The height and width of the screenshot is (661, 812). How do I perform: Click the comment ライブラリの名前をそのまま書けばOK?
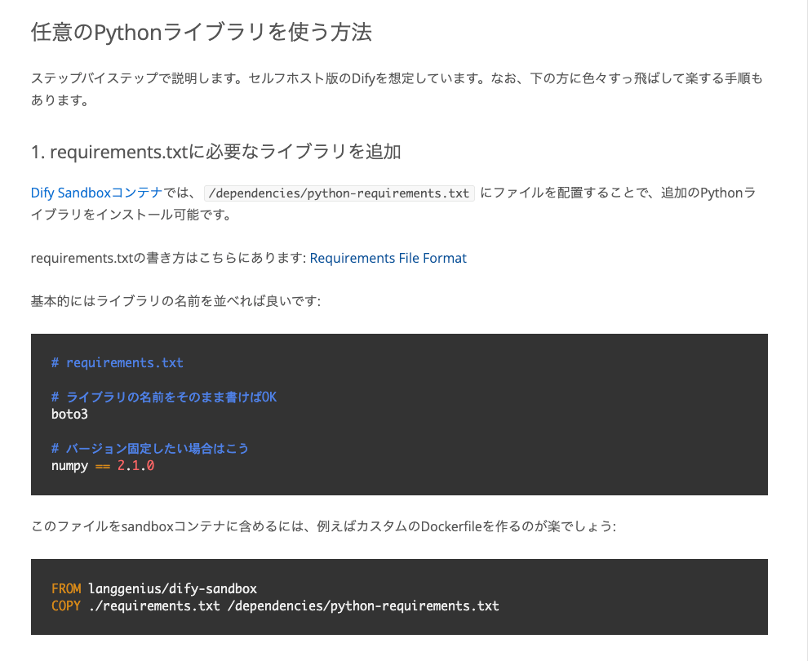[x=164, y=397]
